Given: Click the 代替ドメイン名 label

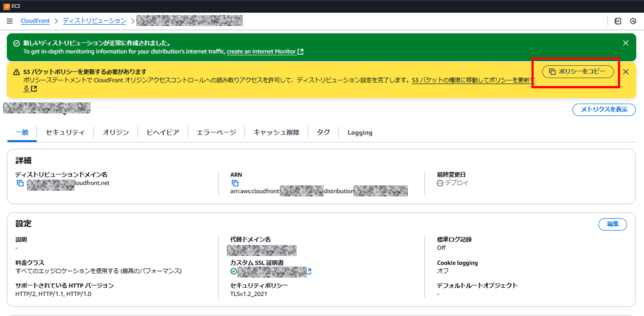Looking at the screenshot, I should tap(250, 240).
